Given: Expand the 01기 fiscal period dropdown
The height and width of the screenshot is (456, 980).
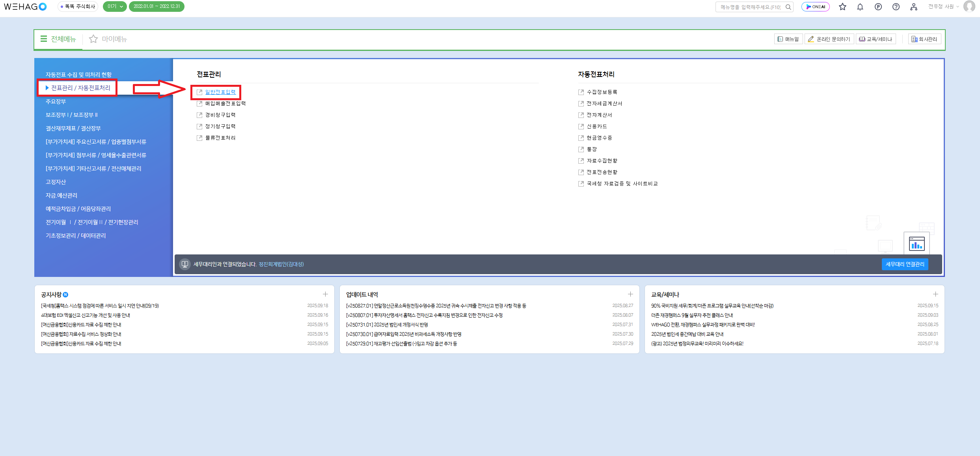Looking at the screenshot, I should pos(115,6).
